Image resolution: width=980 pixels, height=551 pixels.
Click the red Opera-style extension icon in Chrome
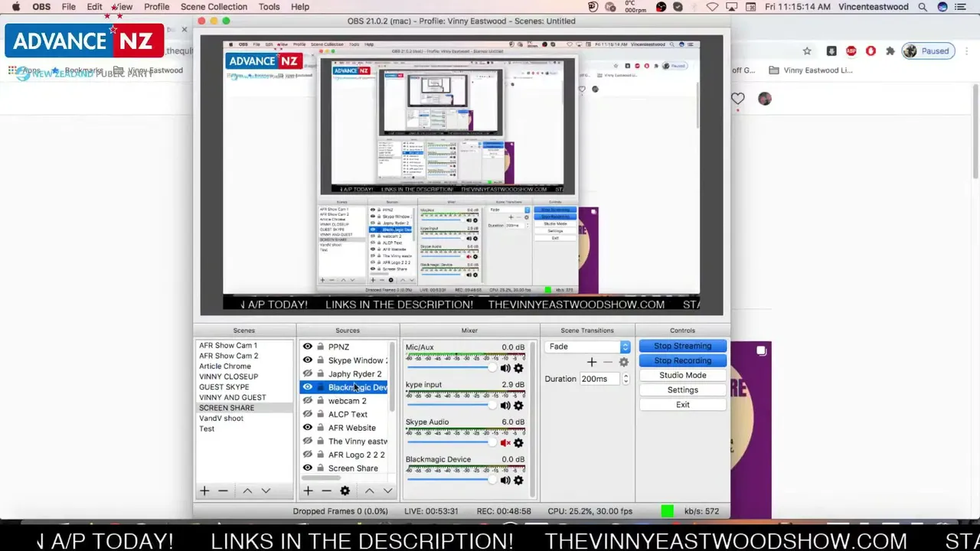point(871,51)
